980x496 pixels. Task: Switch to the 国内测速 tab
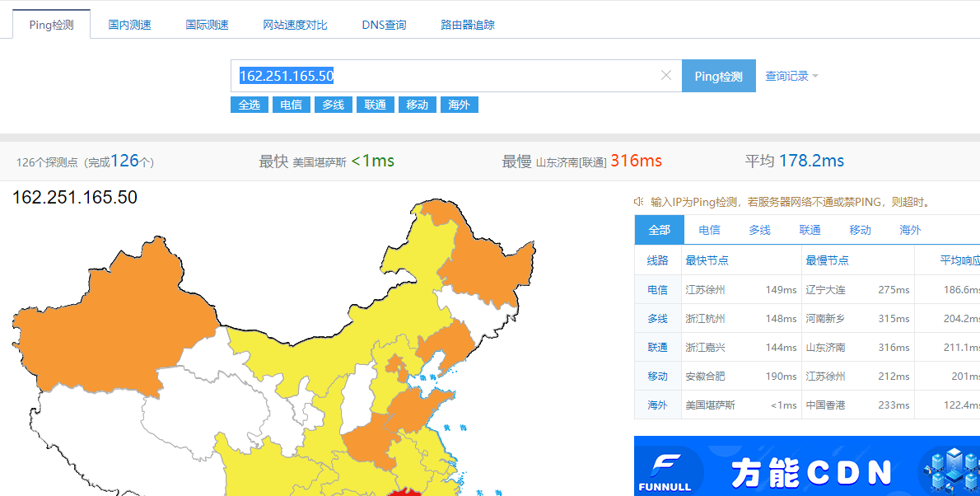pos(130,25)
